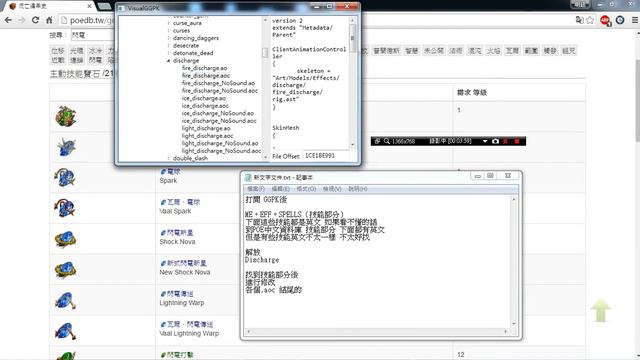Open the browser home page icon
The width and height of the screenshot is (640, 360).
point(49,20)
